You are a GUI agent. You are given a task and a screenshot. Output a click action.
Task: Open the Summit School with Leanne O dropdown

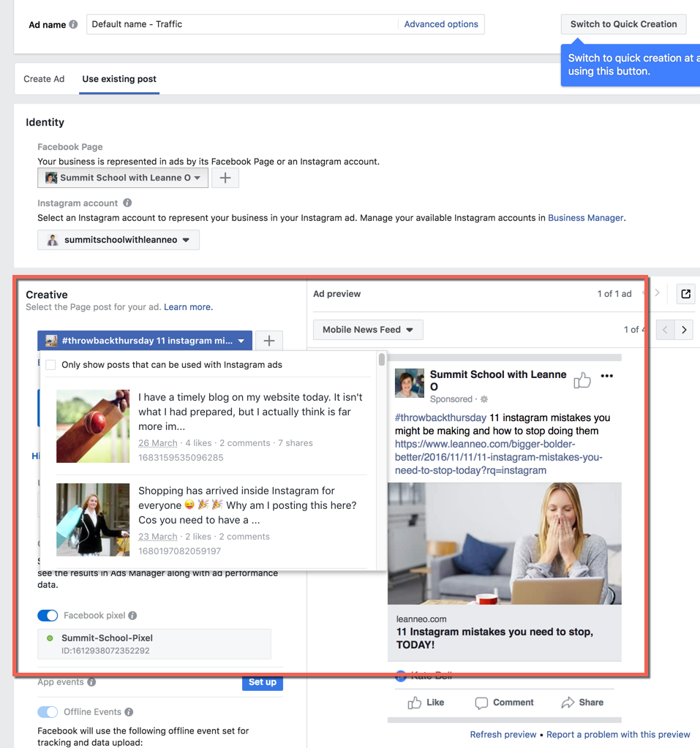pos(123,178)
